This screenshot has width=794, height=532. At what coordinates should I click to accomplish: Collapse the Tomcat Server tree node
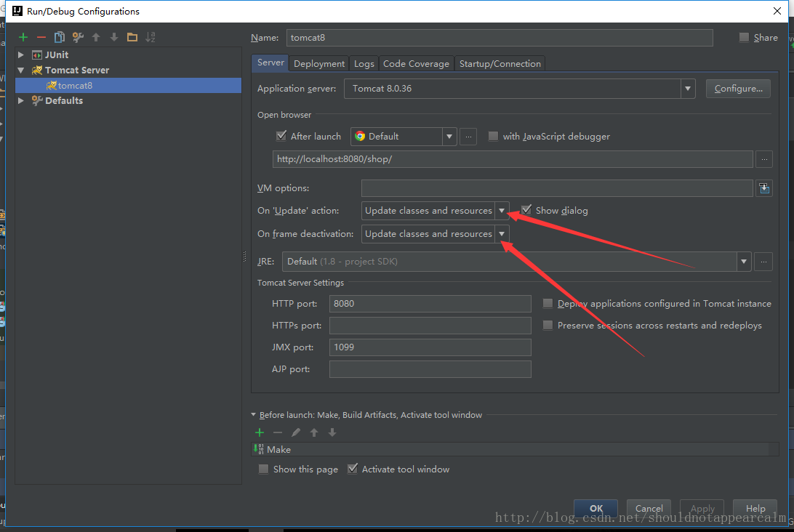(x=21, y=70)
